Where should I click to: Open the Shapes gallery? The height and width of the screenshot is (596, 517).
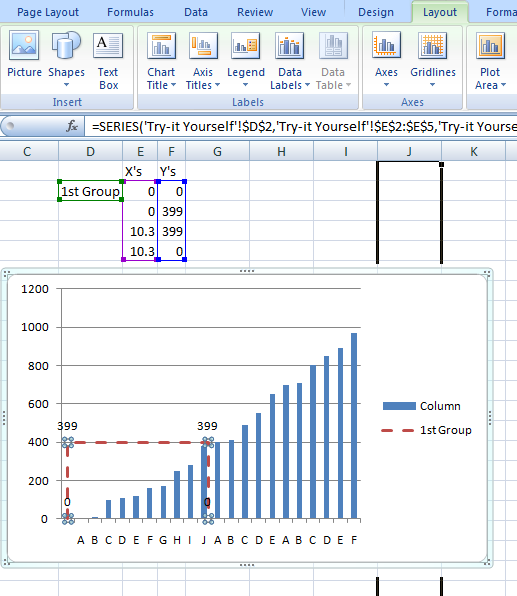[66, 59]
